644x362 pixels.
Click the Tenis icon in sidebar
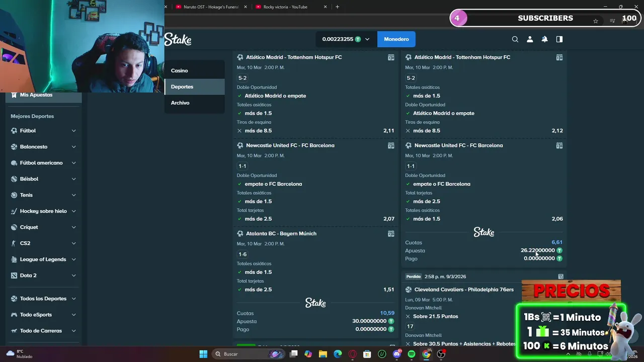tap(14, 195)
